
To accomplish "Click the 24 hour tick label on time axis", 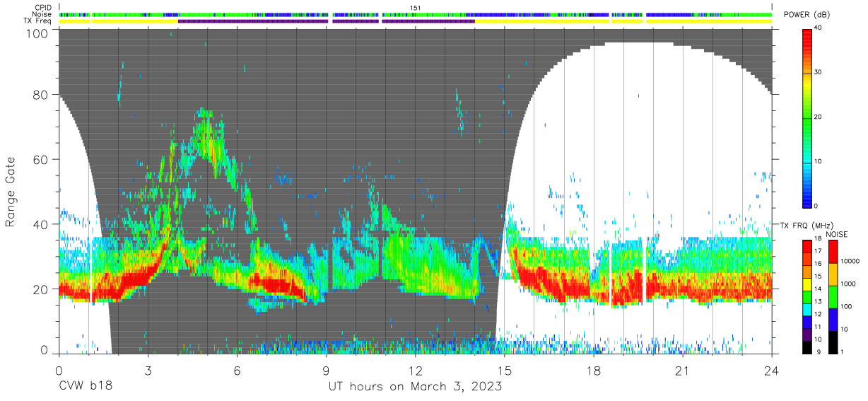I will tap(771, 371).
